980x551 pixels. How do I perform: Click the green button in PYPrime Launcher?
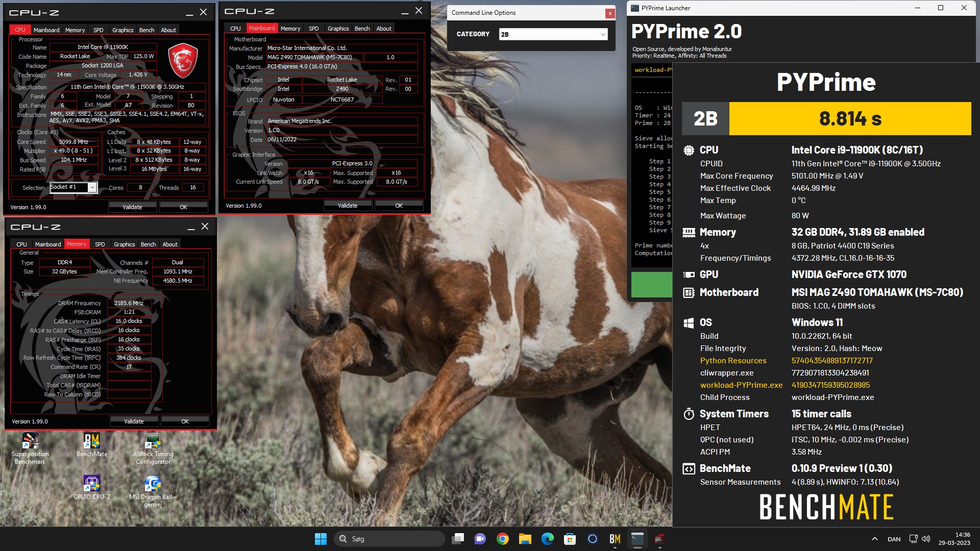coord(652,285)
